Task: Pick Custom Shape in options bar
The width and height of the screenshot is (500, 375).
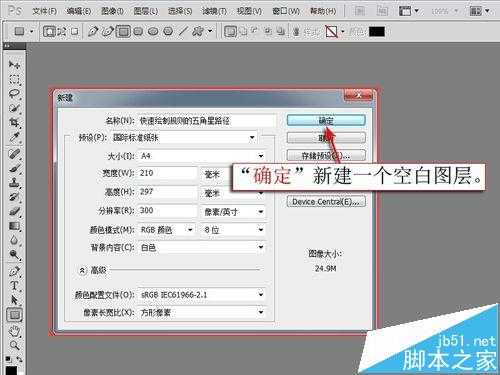Action: pos(198,32)
